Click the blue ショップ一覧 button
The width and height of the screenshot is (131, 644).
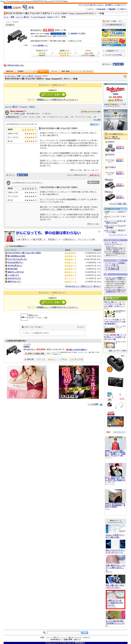[58, 33]
